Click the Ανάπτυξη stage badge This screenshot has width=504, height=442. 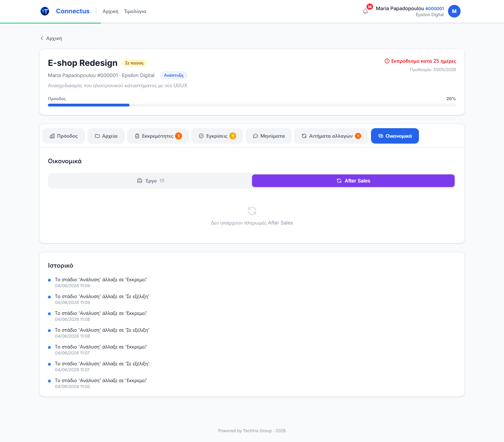click(x=174, y=75)
